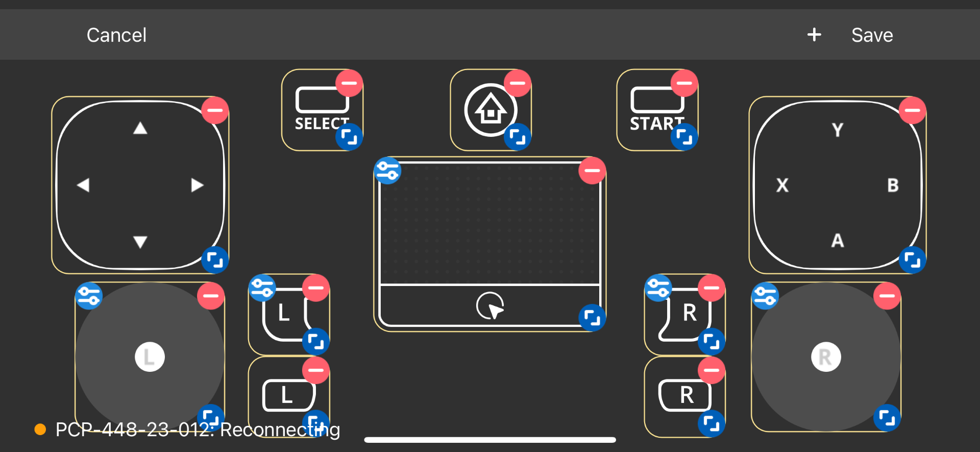
Task: Click resize handle on ABXY button pad
Action: (x=912, y=260)
